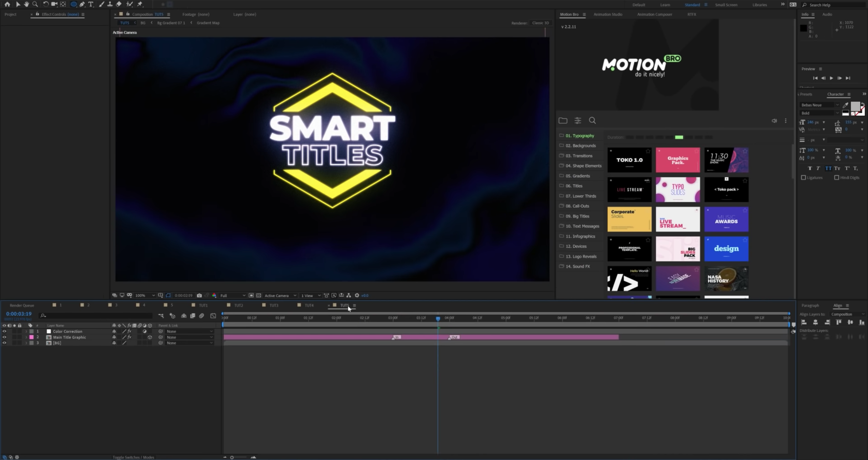Toggle 3D switch on Main Title Graphic

click(150, 337)
